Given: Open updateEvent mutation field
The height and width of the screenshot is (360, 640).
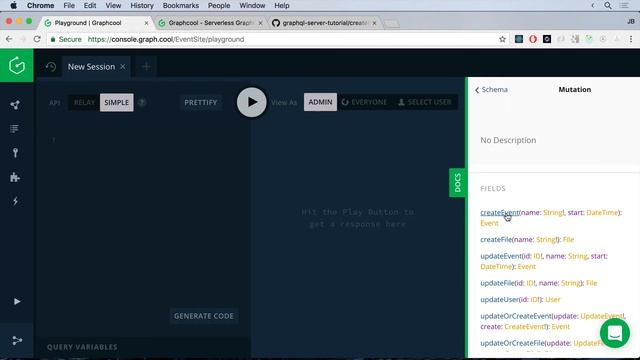Looking at the screenshot, I should pos(501,256).
